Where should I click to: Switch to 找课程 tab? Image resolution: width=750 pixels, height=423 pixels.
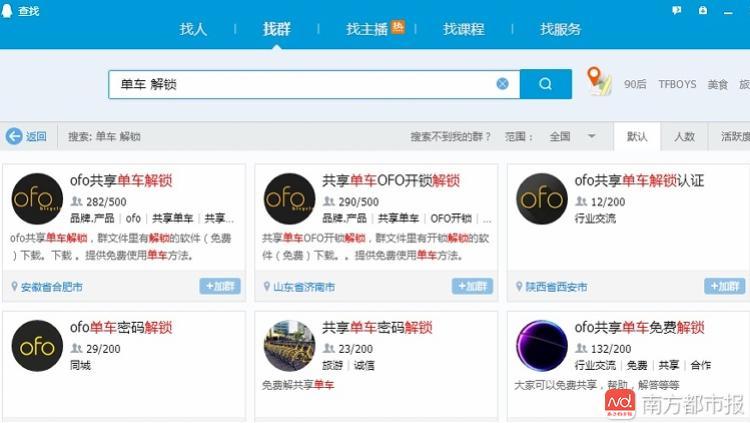(463, 29)
